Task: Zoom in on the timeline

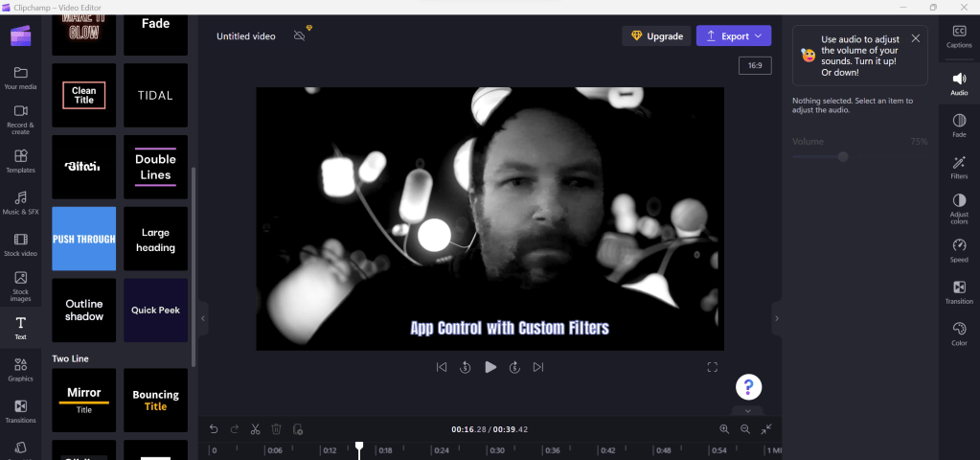Action: pyautogui.click(x=724, y=429)
